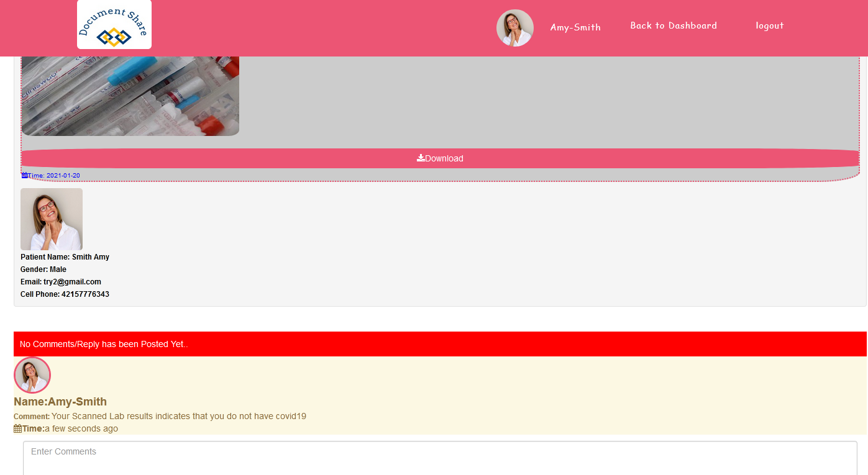Image resolution: width=868 pixels, height=475 pixels.
Task: Select the Patient Name: Smith Amy text
Action: click(x=65, y=257)
